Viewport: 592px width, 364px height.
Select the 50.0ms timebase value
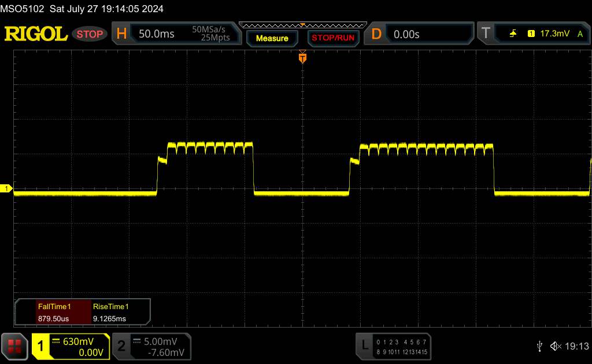click(156, 34)
